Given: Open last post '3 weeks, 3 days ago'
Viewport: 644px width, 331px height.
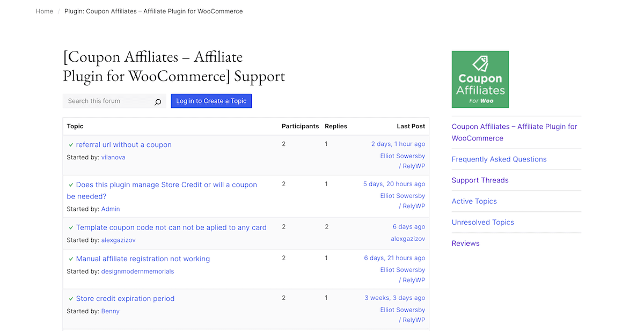Looking at the screenshot, I should click(x=395, y=298).
